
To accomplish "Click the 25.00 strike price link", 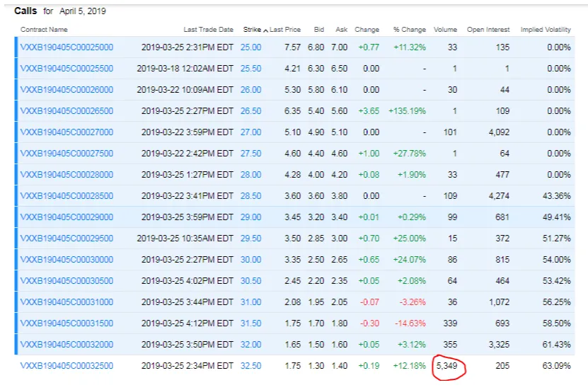I will 250,47.
